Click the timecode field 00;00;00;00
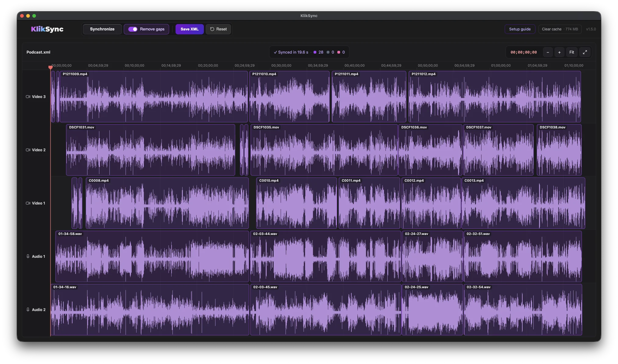 (524, 52)
